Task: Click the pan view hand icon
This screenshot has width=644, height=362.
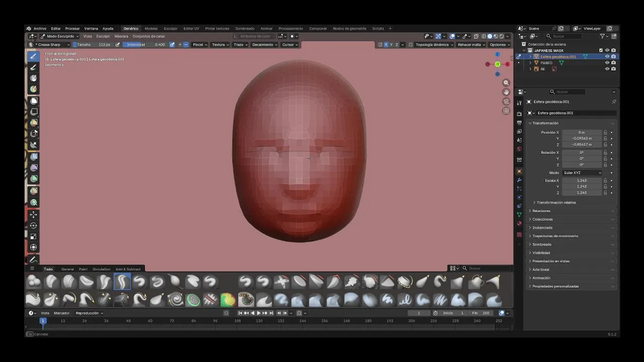Action: pyautogui.click(x=506, y=92)
